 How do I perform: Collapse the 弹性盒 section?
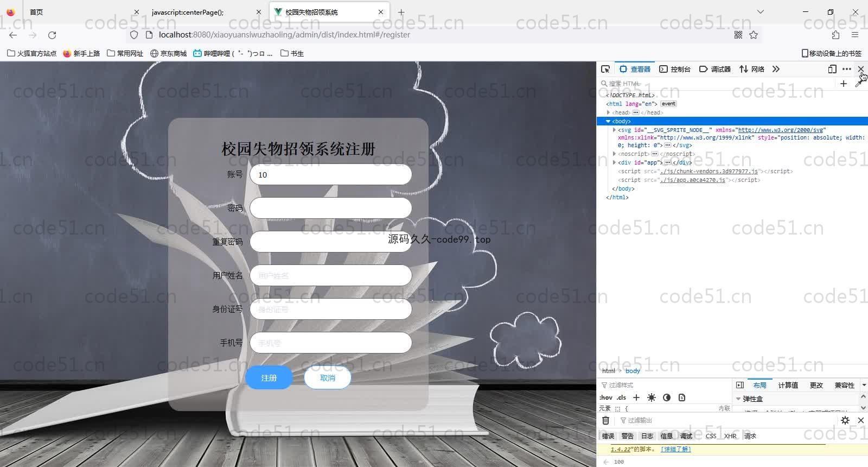coord(738,399)
